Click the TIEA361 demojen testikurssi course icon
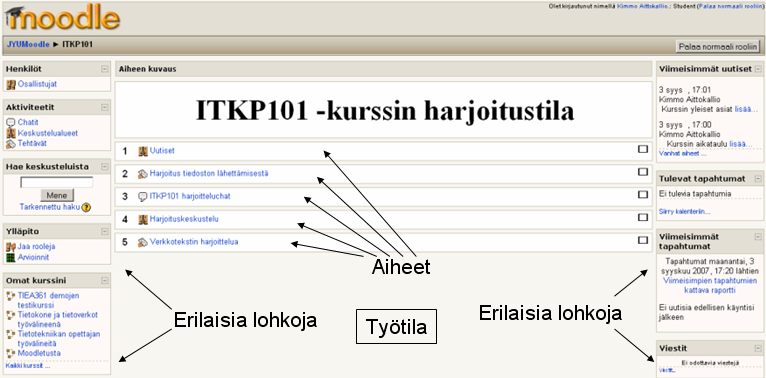Screen dimensions: 766x378 [11, 296]
